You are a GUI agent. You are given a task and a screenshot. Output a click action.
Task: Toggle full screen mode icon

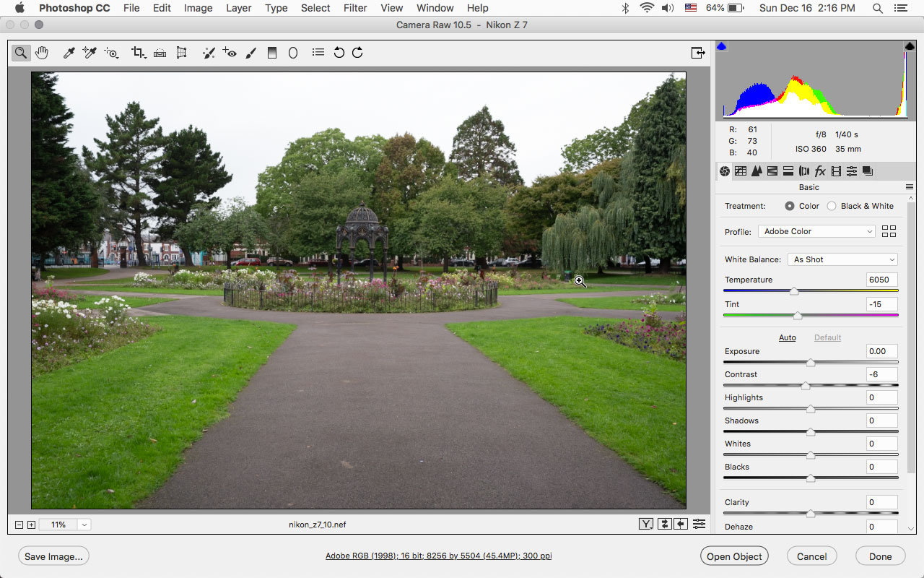[698, 52]
